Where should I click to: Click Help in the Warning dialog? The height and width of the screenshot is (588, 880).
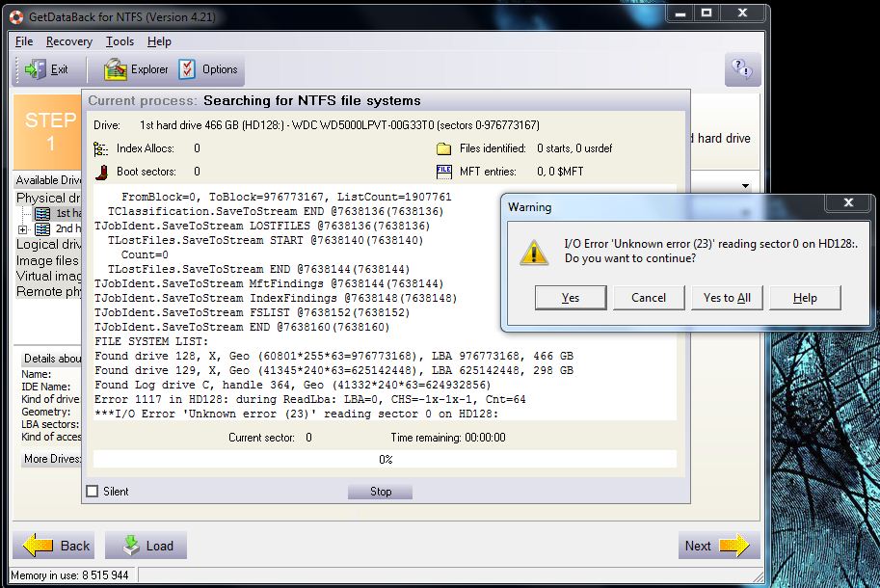(806, 298)
